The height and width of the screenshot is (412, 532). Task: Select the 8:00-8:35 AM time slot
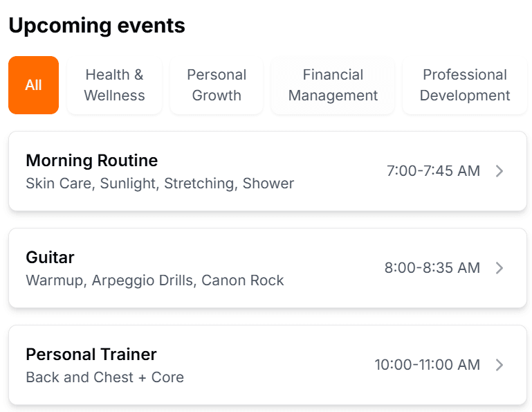pyautogui.click(x=432, y=268)
